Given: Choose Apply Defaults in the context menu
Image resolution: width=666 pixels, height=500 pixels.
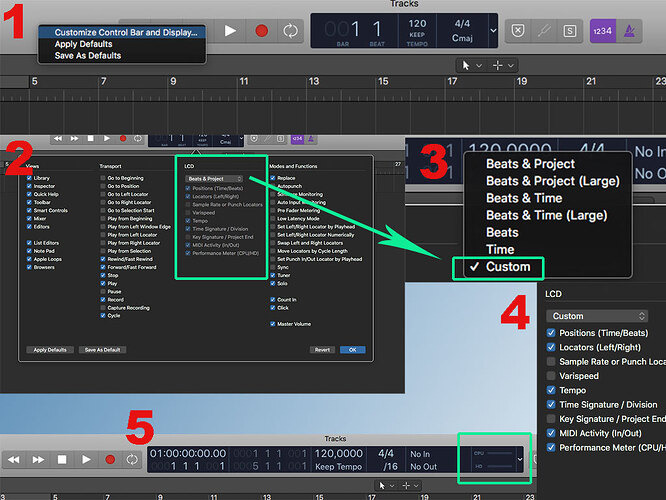Looking at the screenshot, I should coord(83,44).
